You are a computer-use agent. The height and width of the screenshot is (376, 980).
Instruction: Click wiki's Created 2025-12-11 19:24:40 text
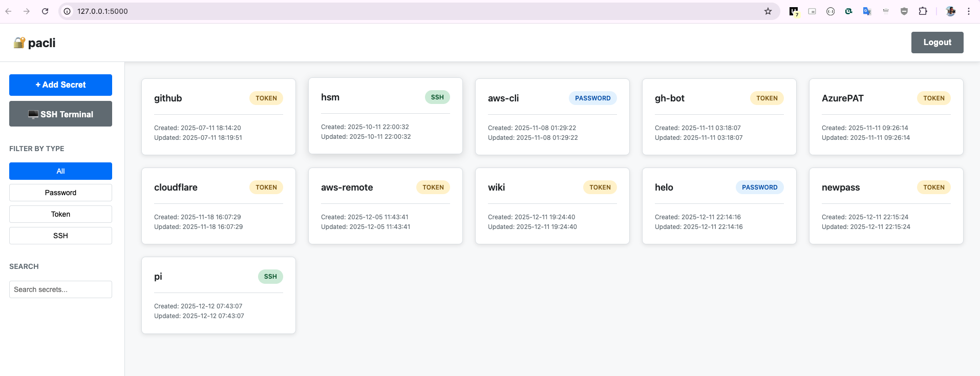point(531,217)
